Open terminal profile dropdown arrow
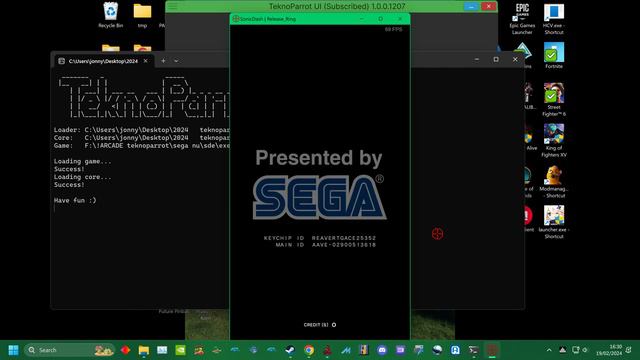 tap(176, 61)
